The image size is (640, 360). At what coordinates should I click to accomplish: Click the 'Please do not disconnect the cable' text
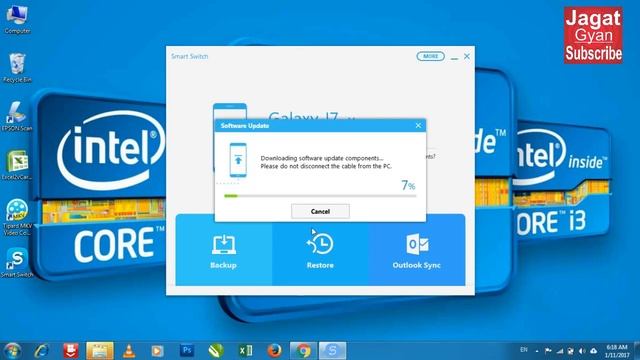tap(326, 166)
